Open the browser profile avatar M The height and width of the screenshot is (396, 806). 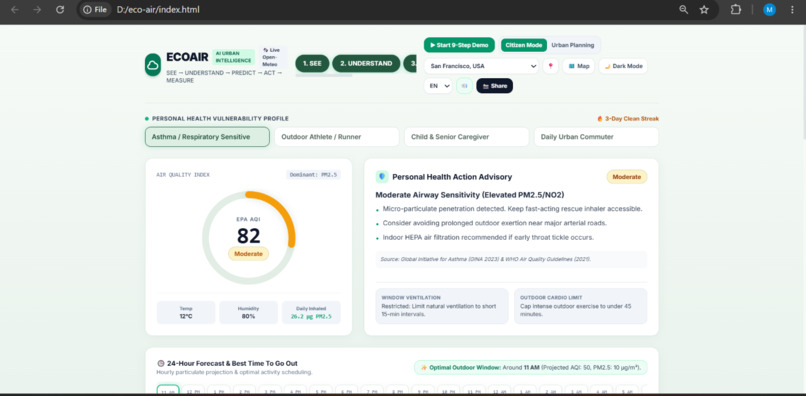click(770, 10)
